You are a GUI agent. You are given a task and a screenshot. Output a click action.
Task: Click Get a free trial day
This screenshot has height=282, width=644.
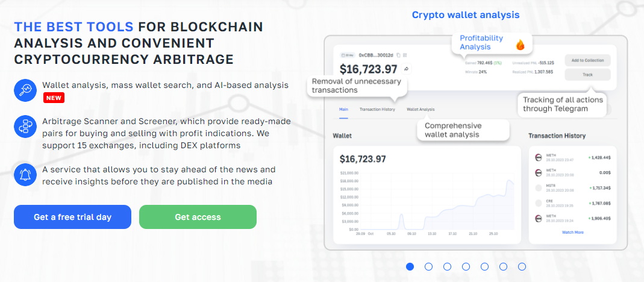(x=73, y=217)
